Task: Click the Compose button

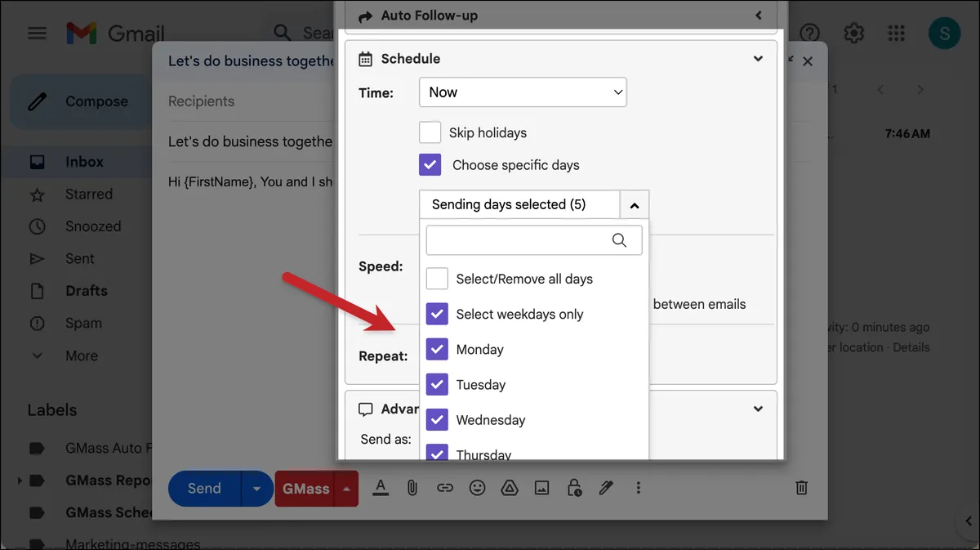Action: tap(79, 101)
